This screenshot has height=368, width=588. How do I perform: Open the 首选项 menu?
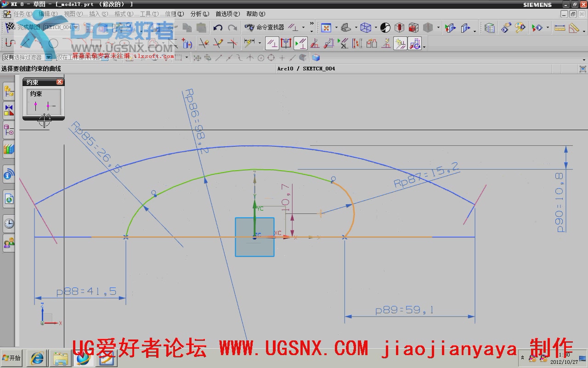tap(228, 14)
